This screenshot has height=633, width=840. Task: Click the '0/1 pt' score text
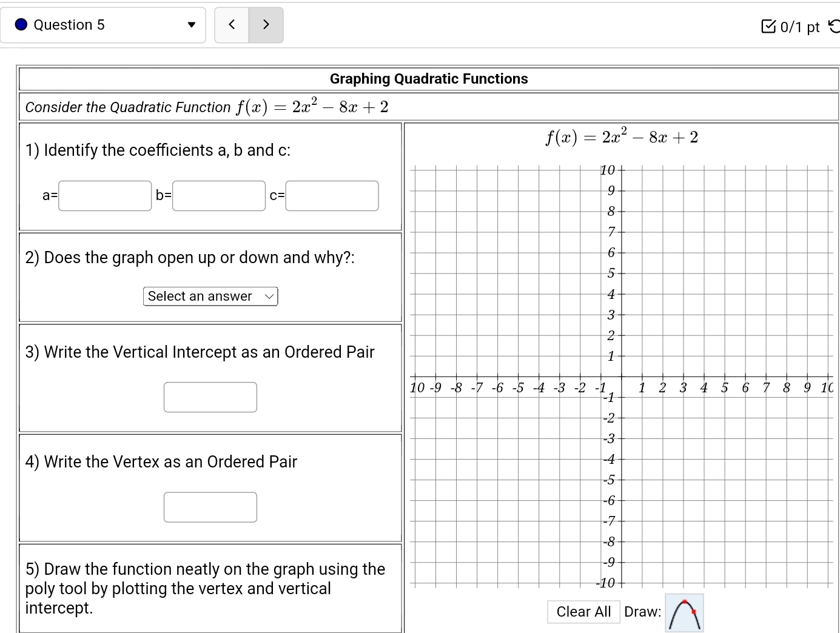click(x=800, y=27)
